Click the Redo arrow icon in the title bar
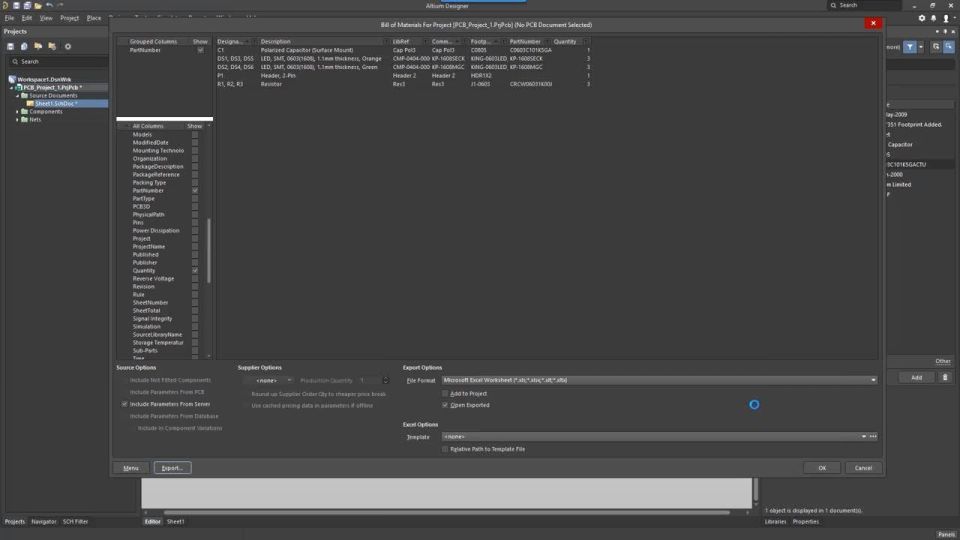The width and height of the screenshot is (960, 540). pyautogui.click(x=60, y=5)
